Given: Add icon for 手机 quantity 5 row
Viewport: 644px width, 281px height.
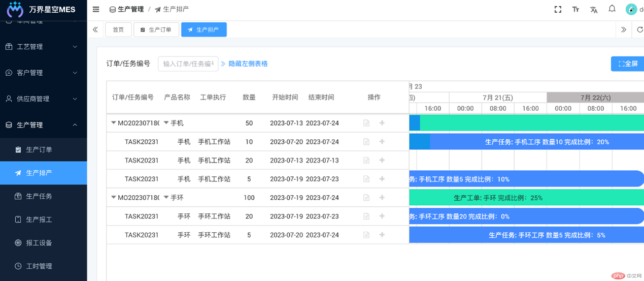Looking at the screenshot, I should click(x=382, y=179).
